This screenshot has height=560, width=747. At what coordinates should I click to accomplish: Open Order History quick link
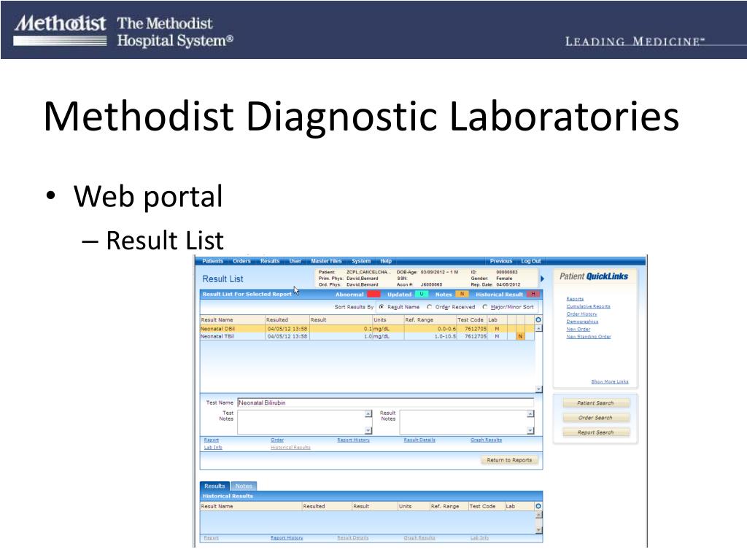[581, 314]
